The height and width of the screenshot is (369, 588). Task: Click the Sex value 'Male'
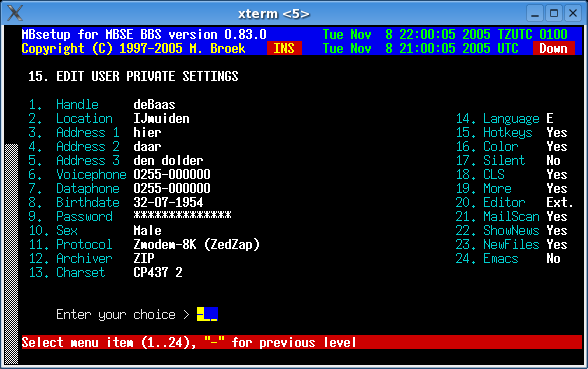(147, 230)
